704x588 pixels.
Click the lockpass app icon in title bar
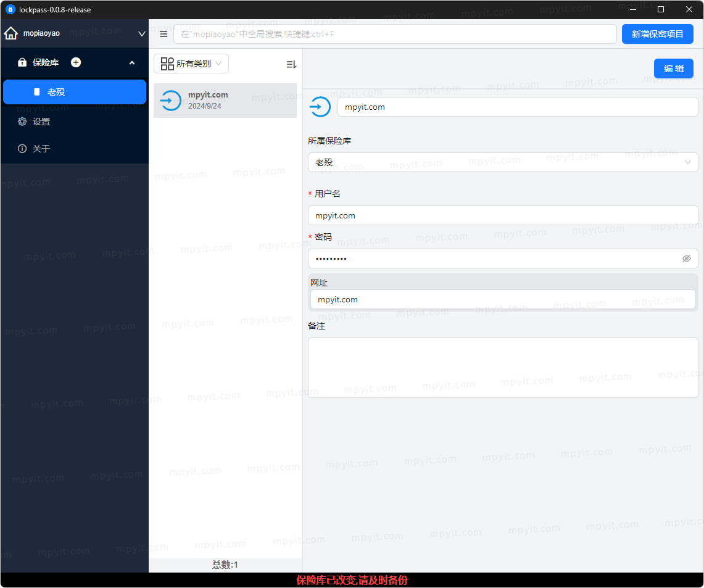click(x=10, y=9)
